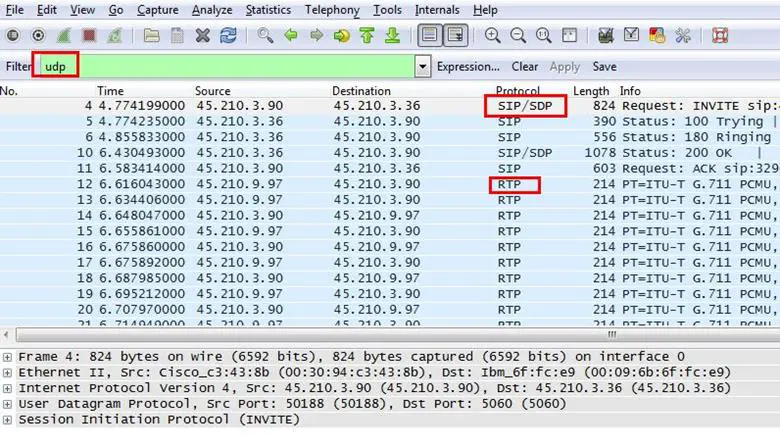Expand Session Initiation Protocol (INVITE) row
The width and height of the screenshot is (780, 447).
pyautogui.click(x=8, y=420)
